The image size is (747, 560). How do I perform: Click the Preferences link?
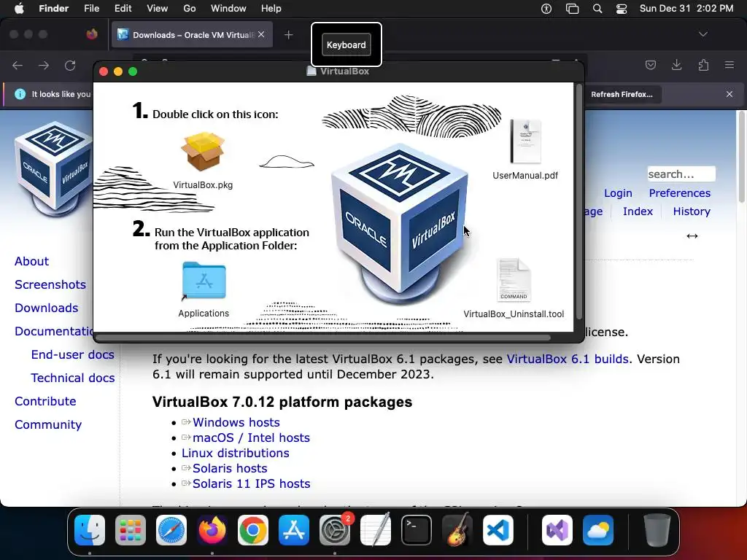click(679, 192)
